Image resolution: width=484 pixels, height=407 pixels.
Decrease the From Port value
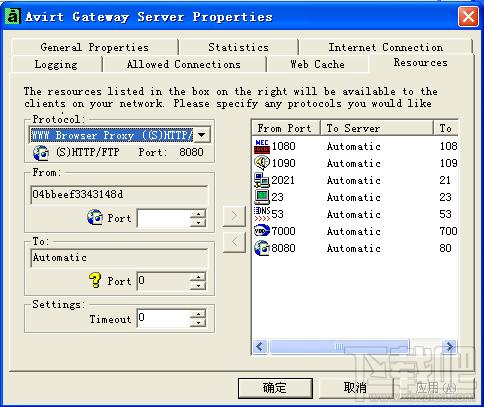[198, 223]
